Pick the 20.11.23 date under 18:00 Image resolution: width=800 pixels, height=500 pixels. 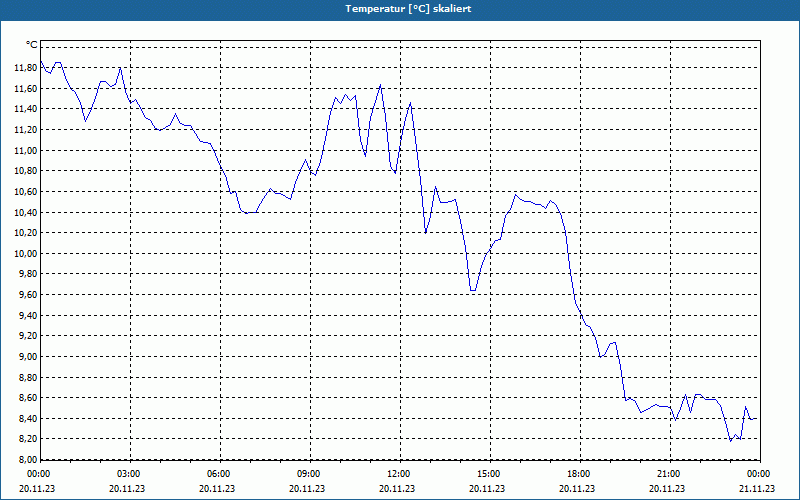[x=577, y=488]
